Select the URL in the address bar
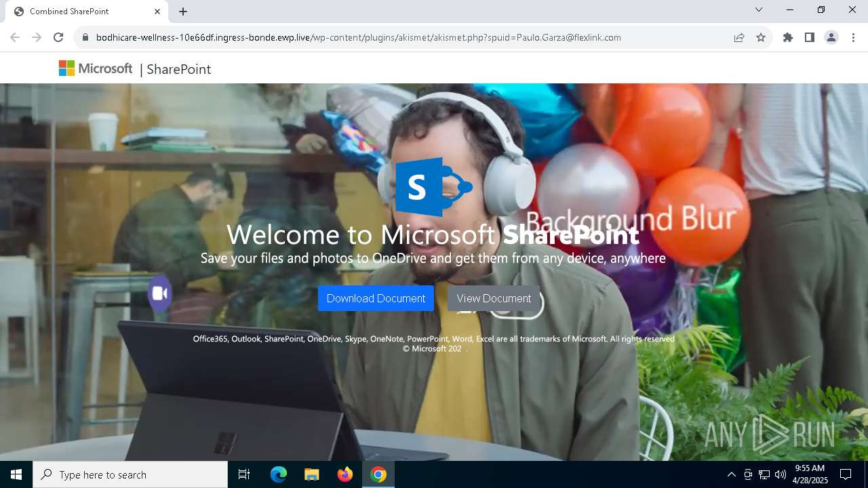Viewport: 868px width, 488px height. click(358, 37)
